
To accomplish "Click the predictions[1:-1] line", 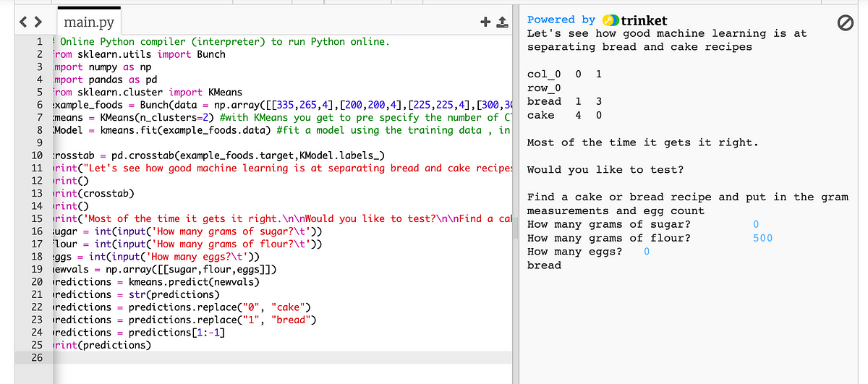I will pos(138,333).
